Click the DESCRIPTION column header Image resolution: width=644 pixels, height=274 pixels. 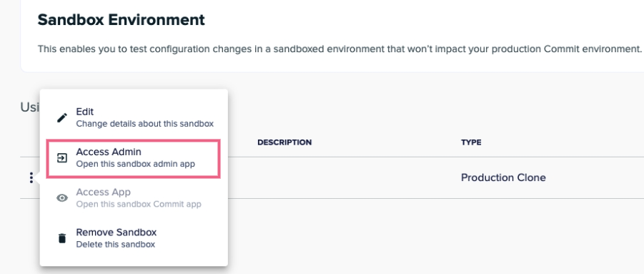point(284,142)
